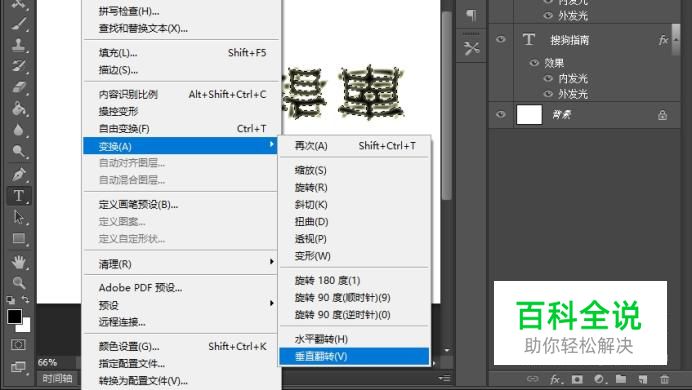Select the Clone Stamp tool
This screenshot has height=390, width=692.
(x=18, y=45)
